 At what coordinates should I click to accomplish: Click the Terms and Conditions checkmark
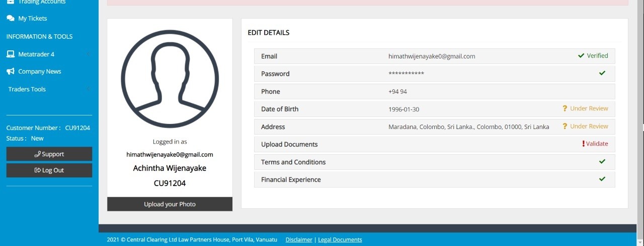602,161
